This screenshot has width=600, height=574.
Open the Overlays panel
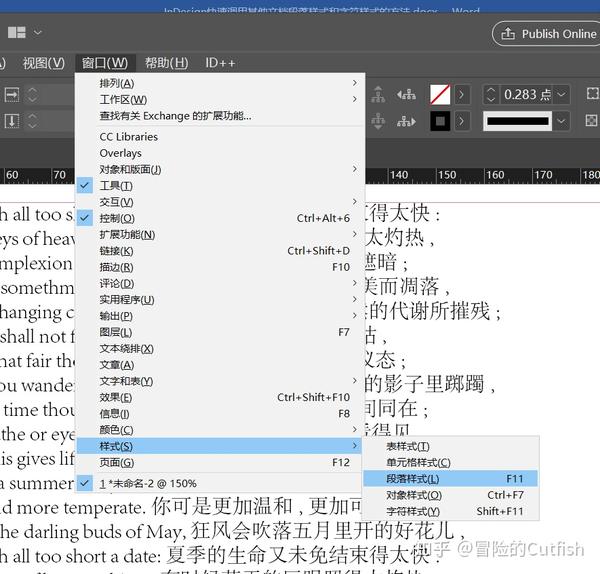click(x=220, y=153)
